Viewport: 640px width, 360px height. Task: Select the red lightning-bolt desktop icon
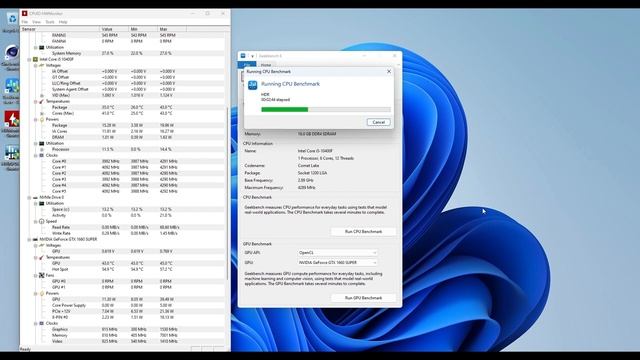click(11, 119)
